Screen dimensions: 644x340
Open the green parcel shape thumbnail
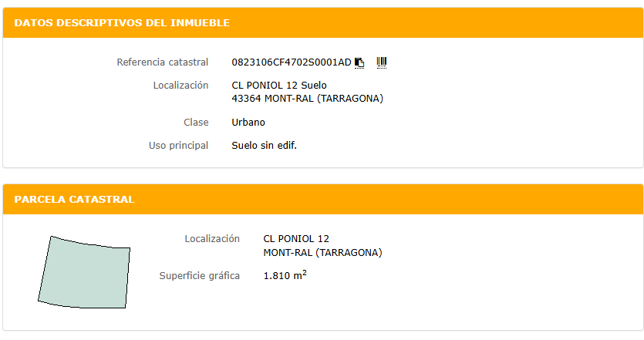[x=84, y=271]
